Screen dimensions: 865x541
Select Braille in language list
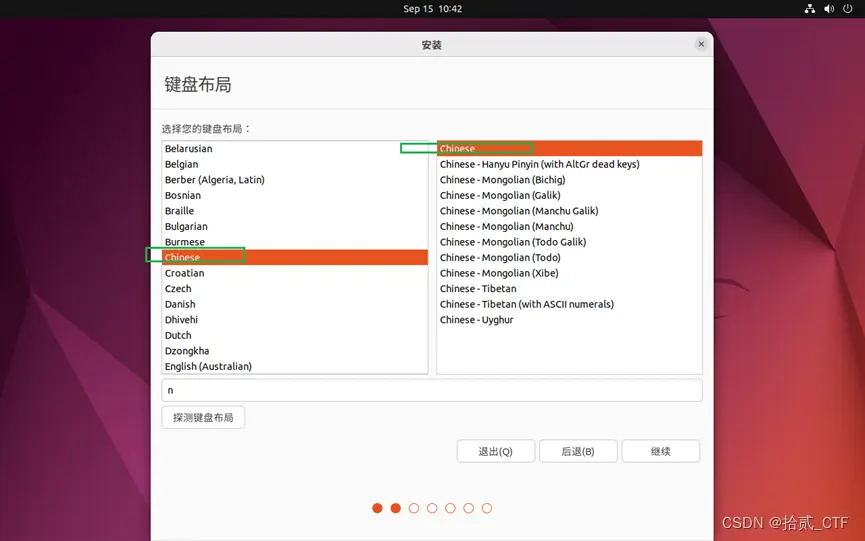pyautogui.click(x=295, y=211)
